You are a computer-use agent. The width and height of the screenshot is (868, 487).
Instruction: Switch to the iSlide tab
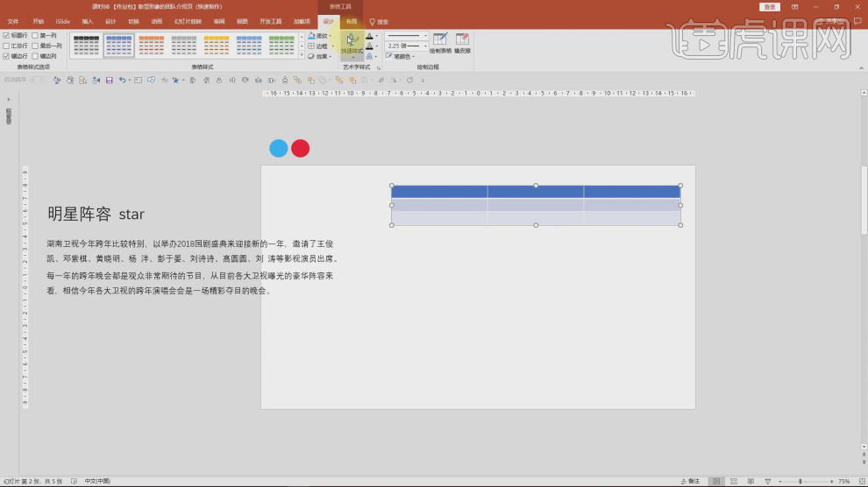[62, 22]
